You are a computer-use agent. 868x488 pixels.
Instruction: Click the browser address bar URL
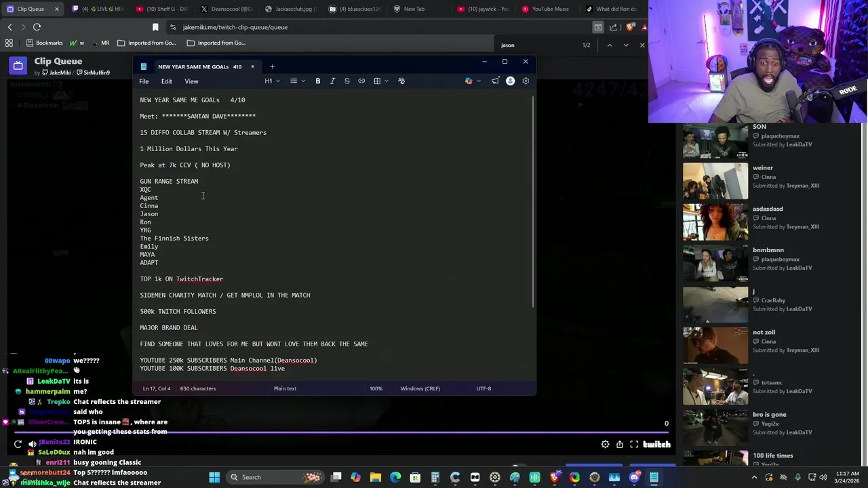click(x=235, y=27)
